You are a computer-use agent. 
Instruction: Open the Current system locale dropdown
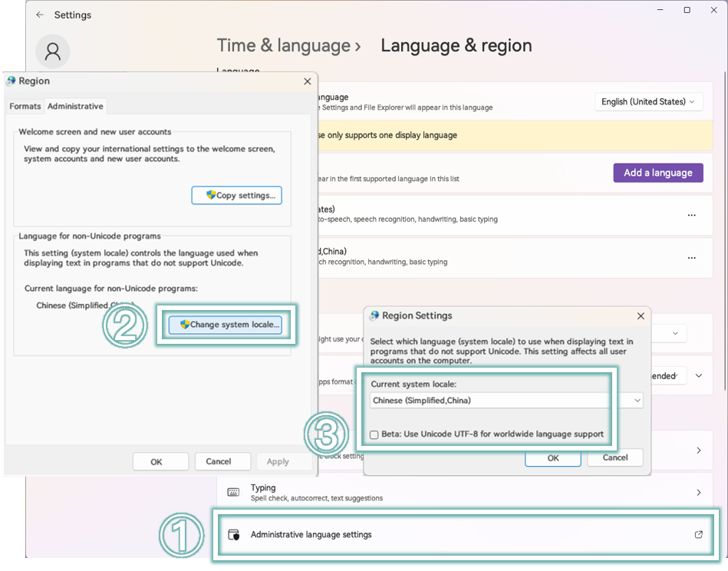coord(506,401)
